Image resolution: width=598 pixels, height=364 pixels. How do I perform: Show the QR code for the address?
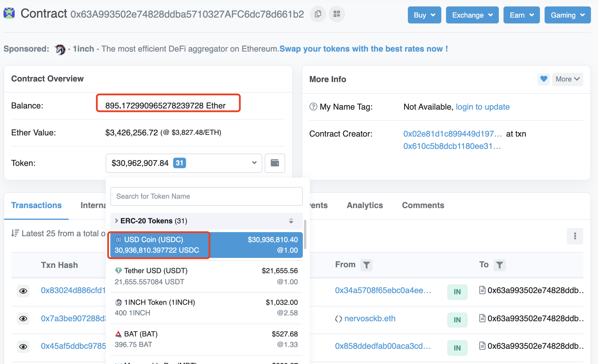point(337,14)
